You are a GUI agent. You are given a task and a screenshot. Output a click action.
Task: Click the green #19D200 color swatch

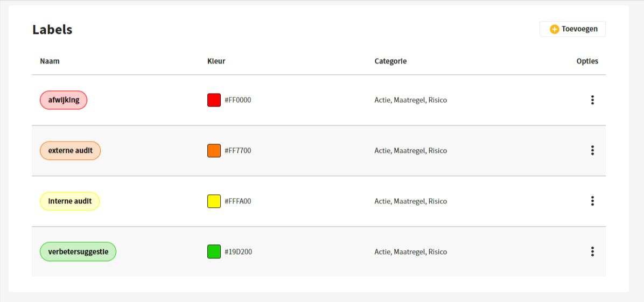click(x=214, y=251)
